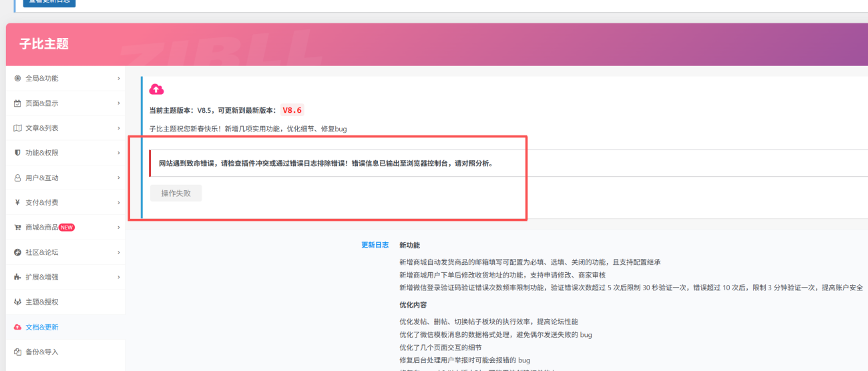This screenshot has width=868, height=371.
Task: Open the 页面&显示 settings section
Action: click(65, 103)
